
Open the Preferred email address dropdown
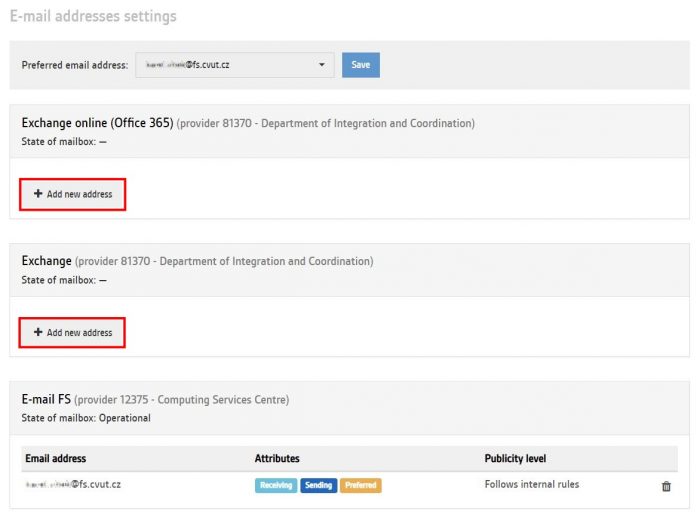click(x=235, y=65)
